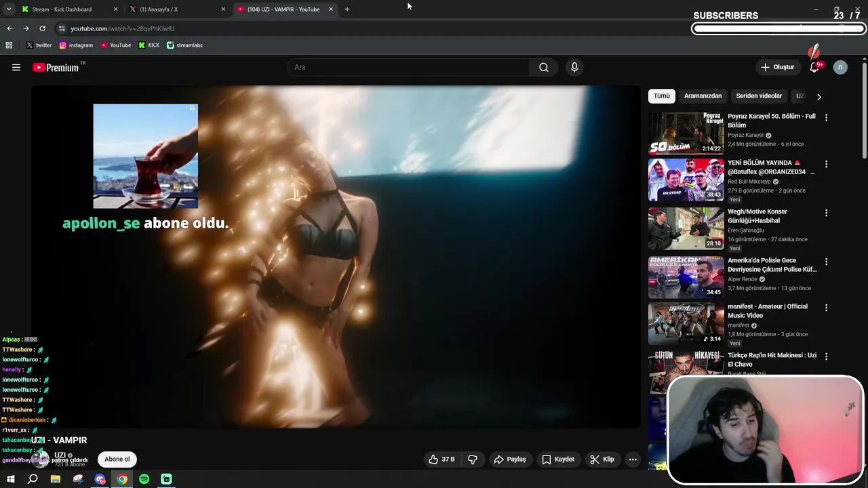Image resolution: width=868 pixels, height=488 pixels.
Task: Click the Paylaş share button
Action: tap(510, 459)
